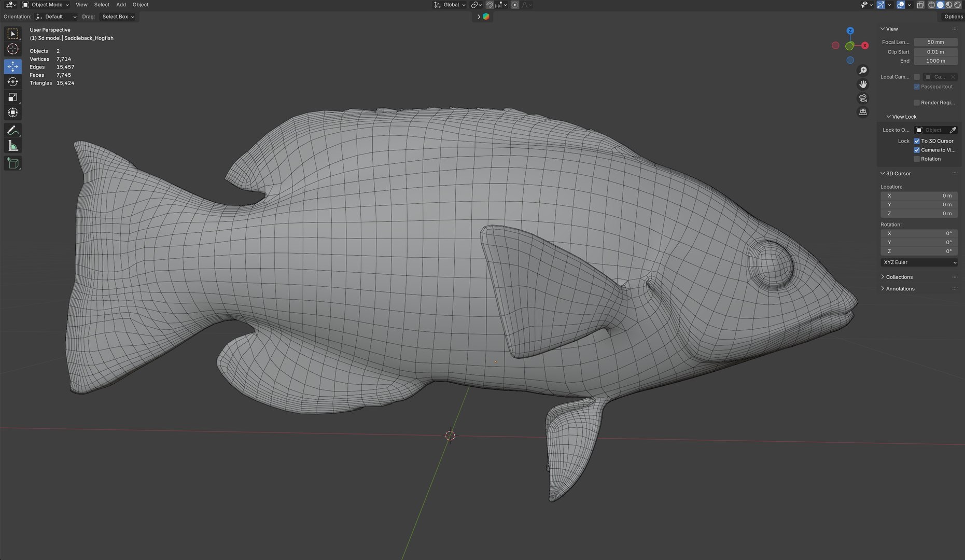
Task: Open the Object Mode dropdown
Action: click(46, 5)
